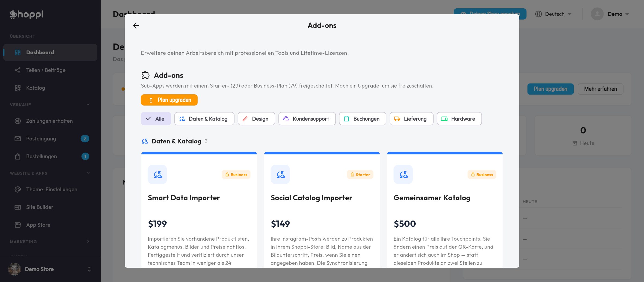Click Mehr erfahren button on dashboard

(x=601, y=89)
